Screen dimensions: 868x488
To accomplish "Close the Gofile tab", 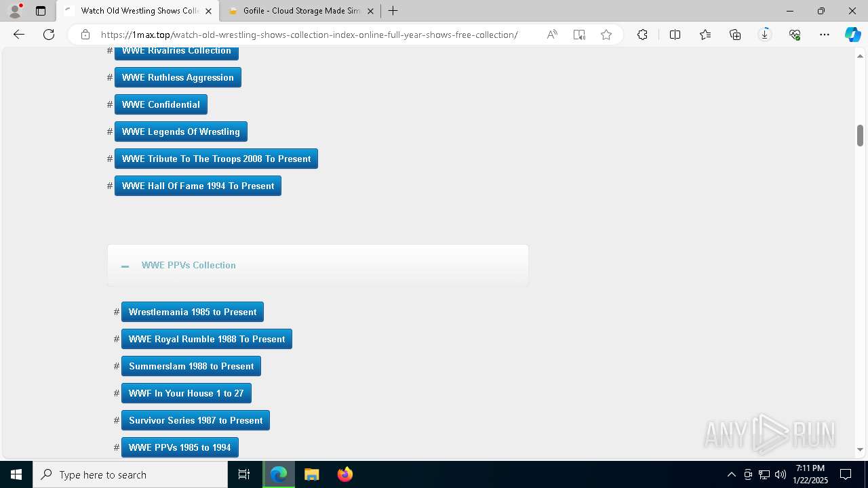I will 371,11.
